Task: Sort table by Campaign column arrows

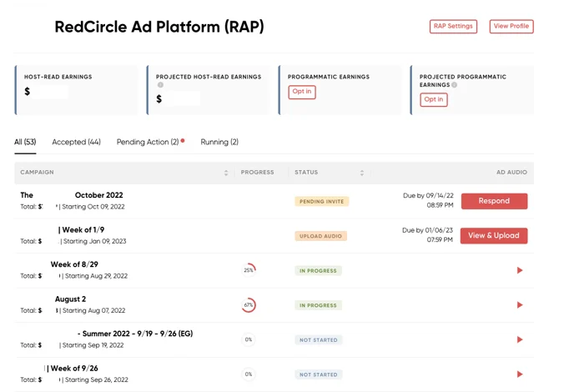Action: 226,173
